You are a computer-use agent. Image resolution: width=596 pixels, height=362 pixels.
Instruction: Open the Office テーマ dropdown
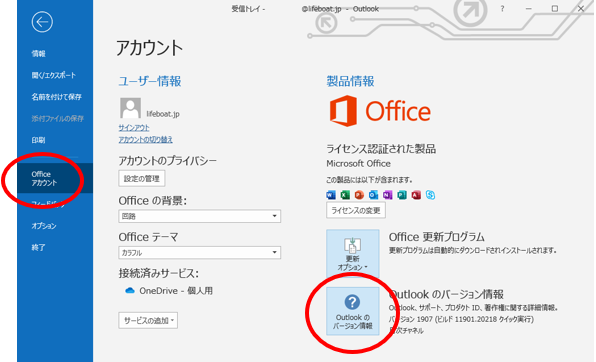(200, 252)
